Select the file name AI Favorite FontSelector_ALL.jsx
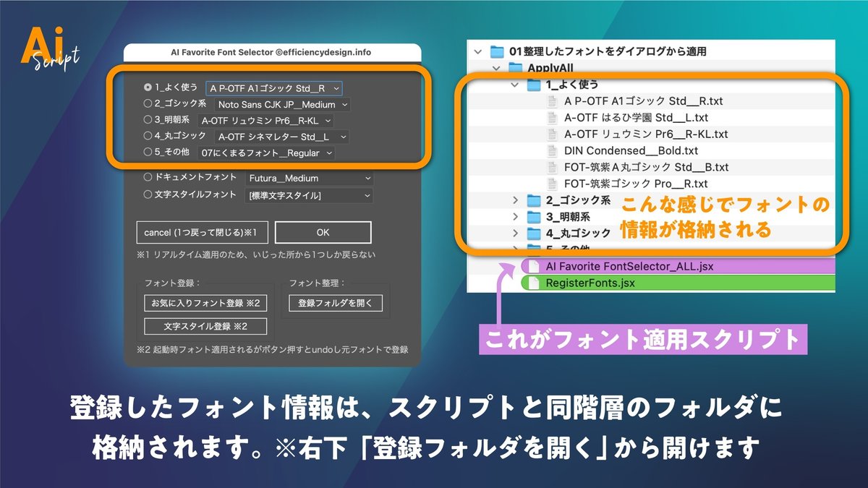 629,266
